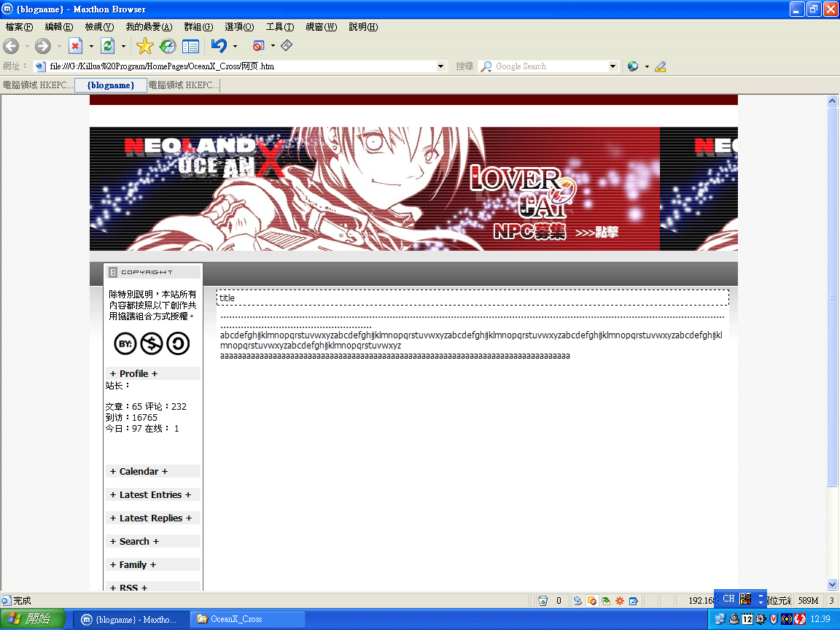Viewport: 840px width, 630px height.
Task: Click the calendar 12 tray icon
Action: 747,619
